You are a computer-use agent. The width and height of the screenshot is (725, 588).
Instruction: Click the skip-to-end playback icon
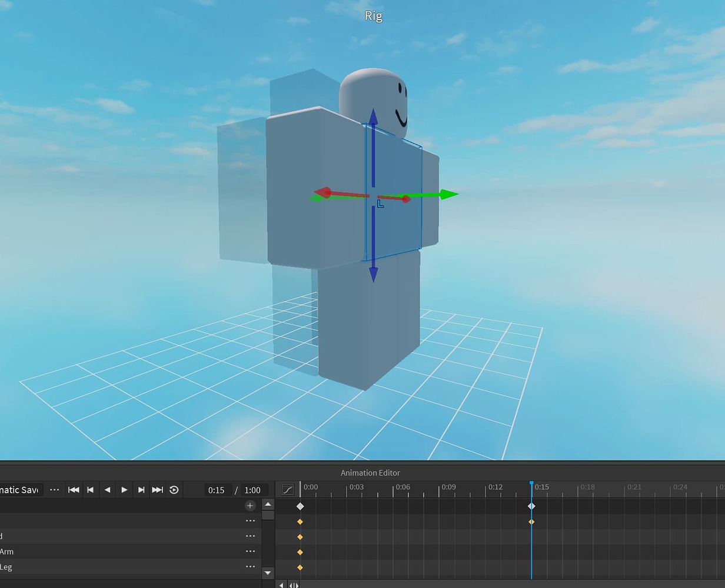(157, 490)
